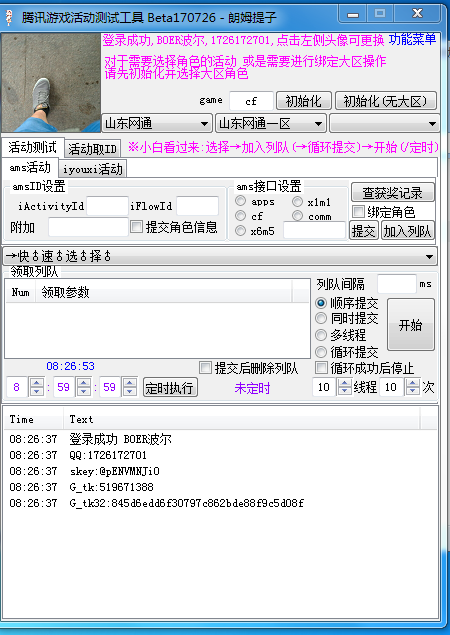Increase the seconds value in timer stepper
Image resolution: width=450 pixels, height=635 pixels.
click(130, 382)
